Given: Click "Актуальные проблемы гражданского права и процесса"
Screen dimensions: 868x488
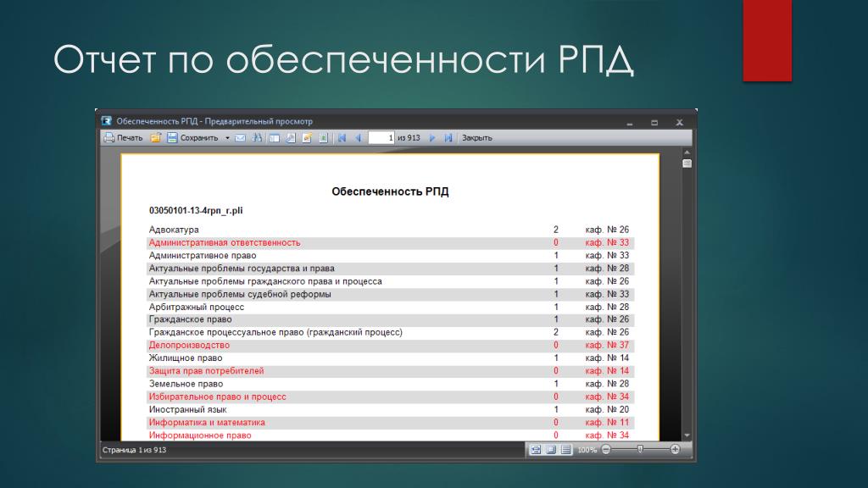Looking at the screenshot, I should (x=265, y=281).
